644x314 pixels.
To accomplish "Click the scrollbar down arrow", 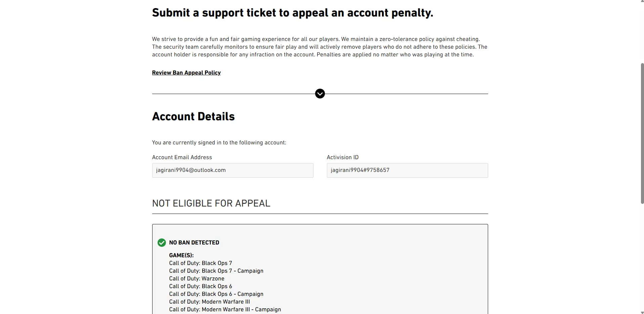I will 642,312.
